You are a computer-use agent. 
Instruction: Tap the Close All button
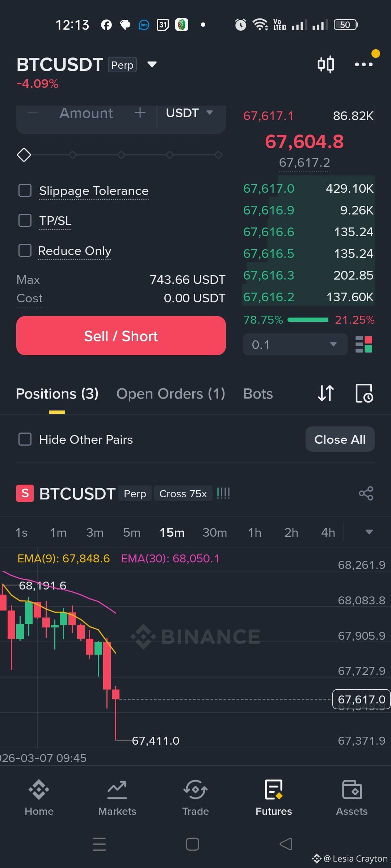(x=340, y=439)
